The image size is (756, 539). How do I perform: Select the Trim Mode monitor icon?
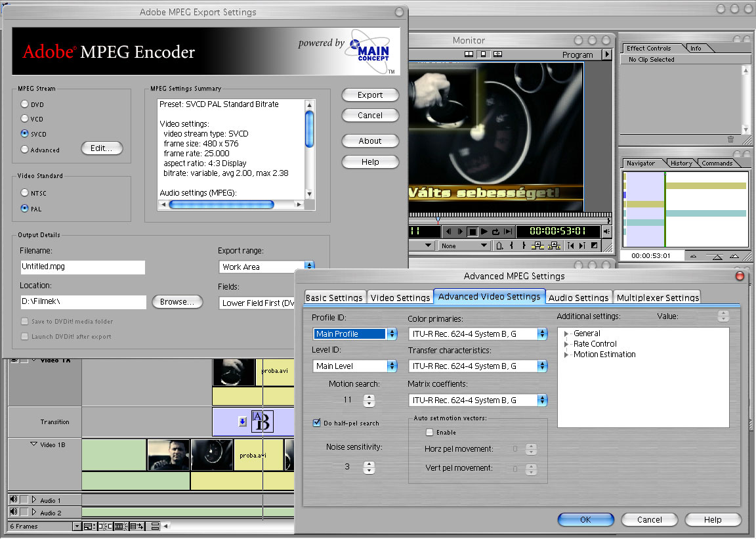click(497, 54)
